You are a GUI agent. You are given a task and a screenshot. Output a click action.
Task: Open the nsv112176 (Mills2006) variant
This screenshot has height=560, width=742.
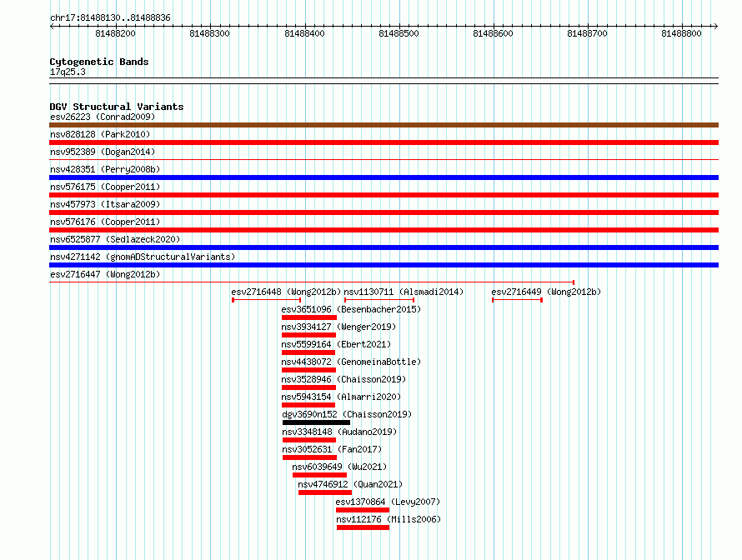click(x=389, y=519)
